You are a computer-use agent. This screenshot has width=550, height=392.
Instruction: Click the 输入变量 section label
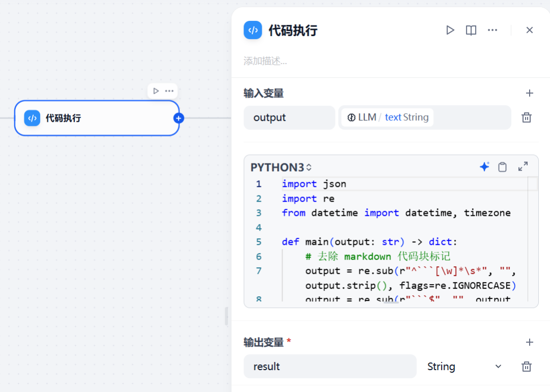point(263,93)
